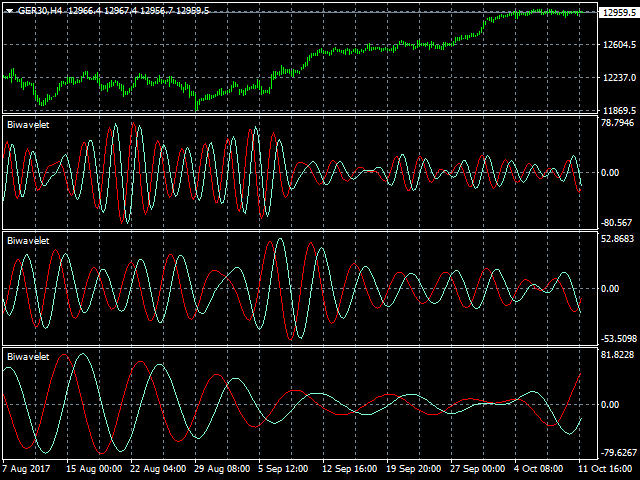Click the third Biwavelet indicator label
Viewport: 640px width, 480px height.
tap(28, 357)
